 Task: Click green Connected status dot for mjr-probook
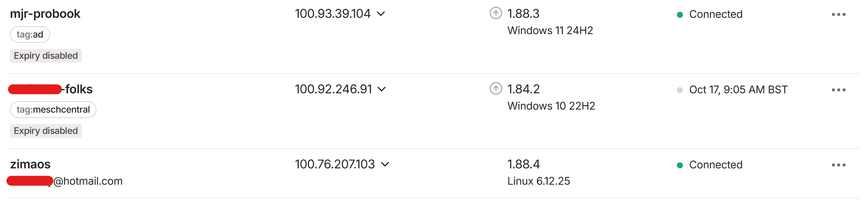tap(680, 15)
